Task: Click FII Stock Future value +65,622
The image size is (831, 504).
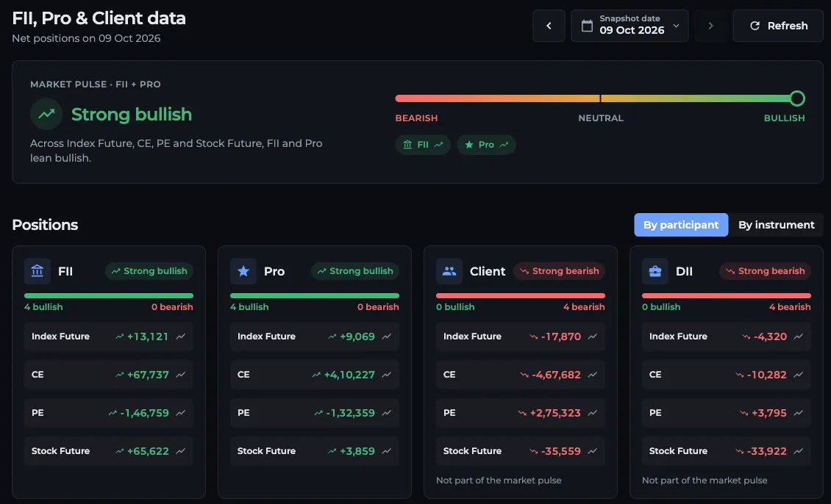Action: tap(148, 451)
